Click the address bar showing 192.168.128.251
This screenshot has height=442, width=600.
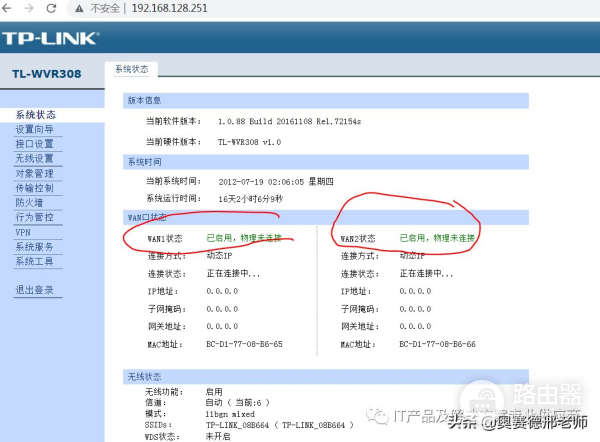[x=170, y=8]
